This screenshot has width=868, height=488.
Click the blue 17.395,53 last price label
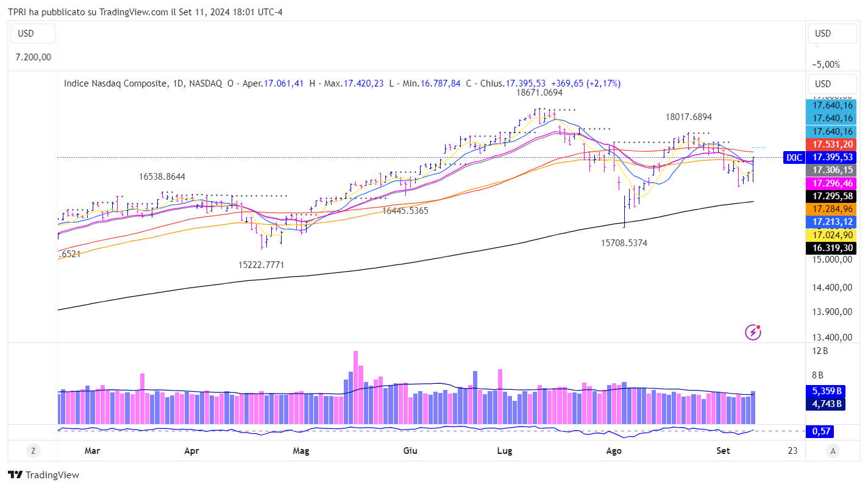pyautogui.click(x=832, y=157)
